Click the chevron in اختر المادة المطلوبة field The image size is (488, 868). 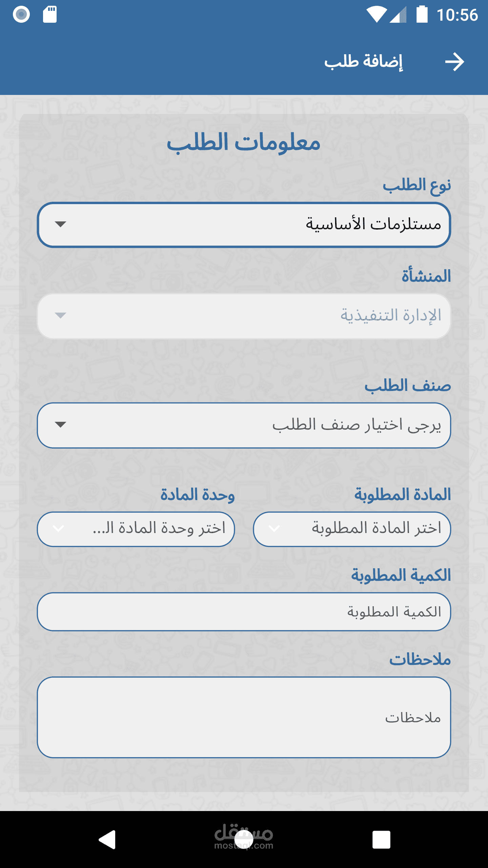click(274, 529)
